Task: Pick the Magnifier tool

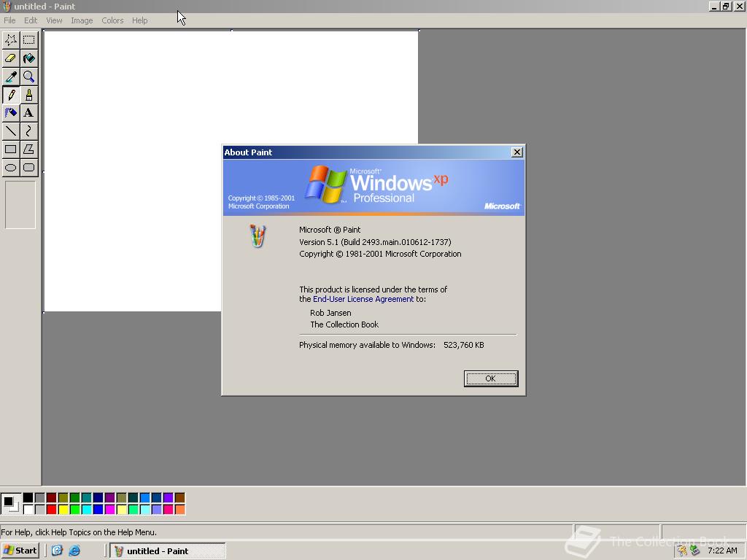Action: 28,77
